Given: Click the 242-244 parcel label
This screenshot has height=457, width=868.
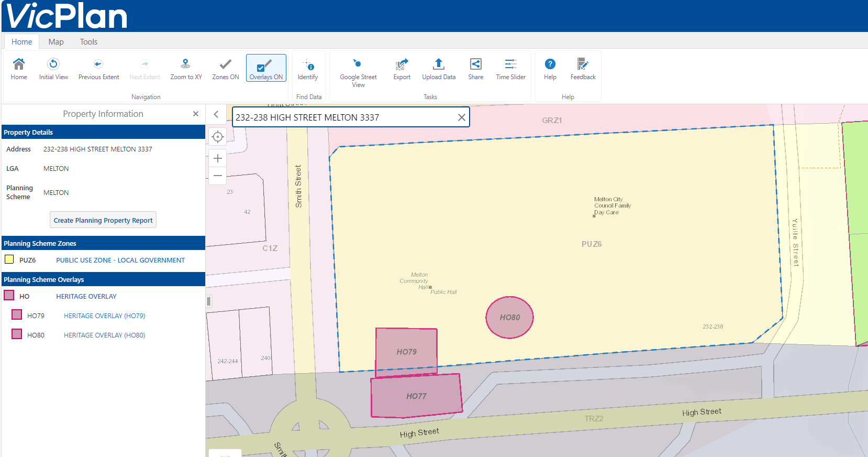Looking at the screenshot, I should 227,361.
